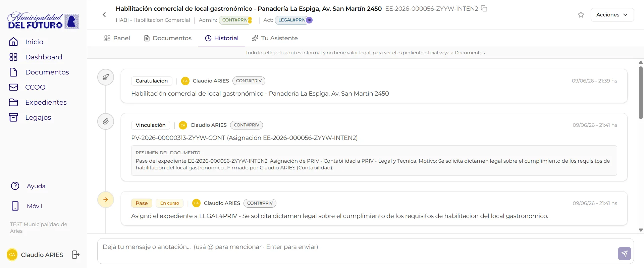
Task: Click the Expedientes sidebar label
Action: 46,102
